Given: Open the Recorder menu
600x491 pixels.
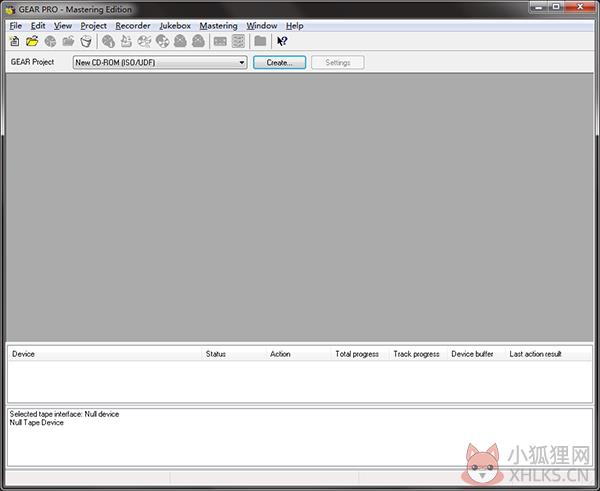Looking at the screenshot, I should coord(133,26).
